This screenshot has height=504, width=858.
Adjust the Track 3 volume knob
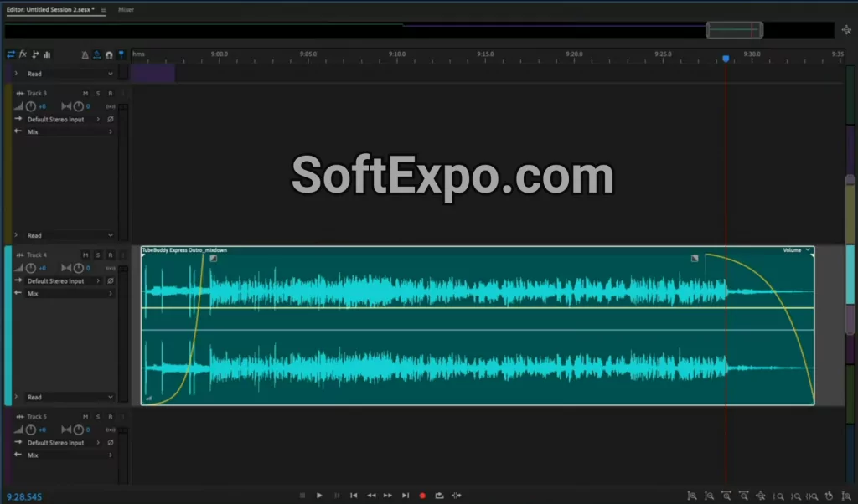[32, 105]
